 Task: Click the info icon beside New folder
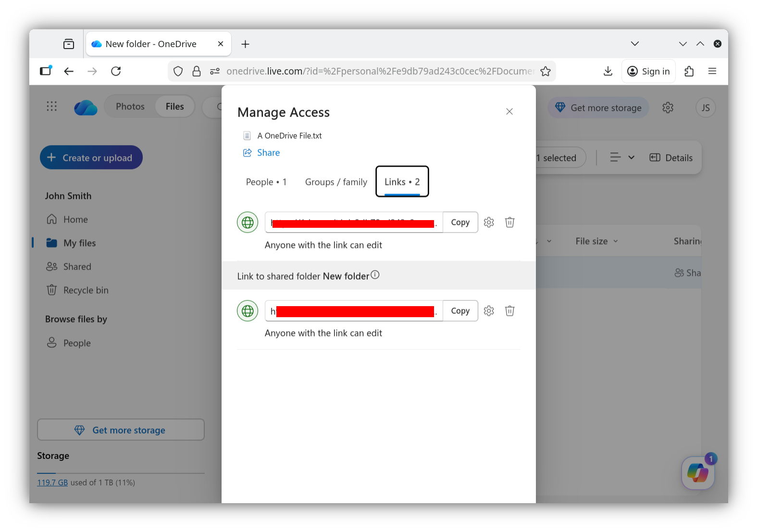[375, 275]
